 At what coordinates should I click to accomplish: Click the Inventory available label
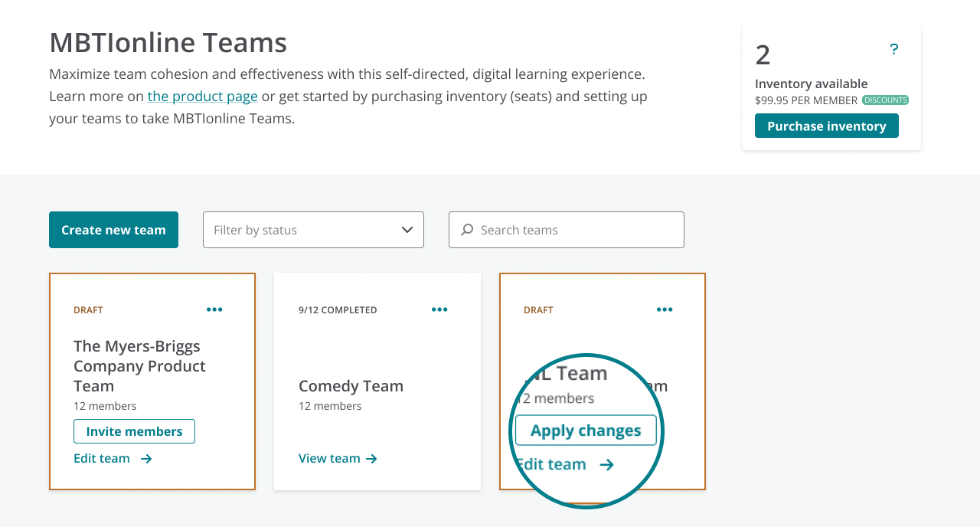(812, 83)
